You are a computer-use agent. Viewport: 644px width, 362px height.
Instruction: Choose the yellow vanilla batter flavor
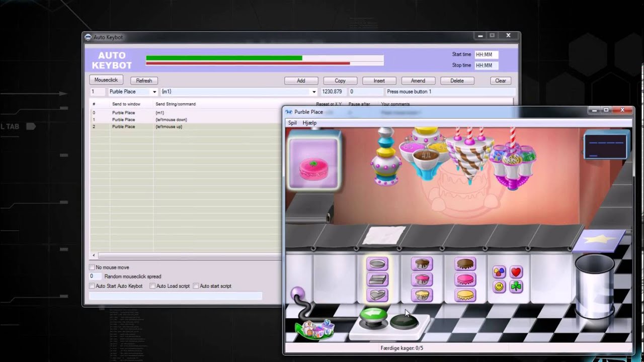pos(422,295)
